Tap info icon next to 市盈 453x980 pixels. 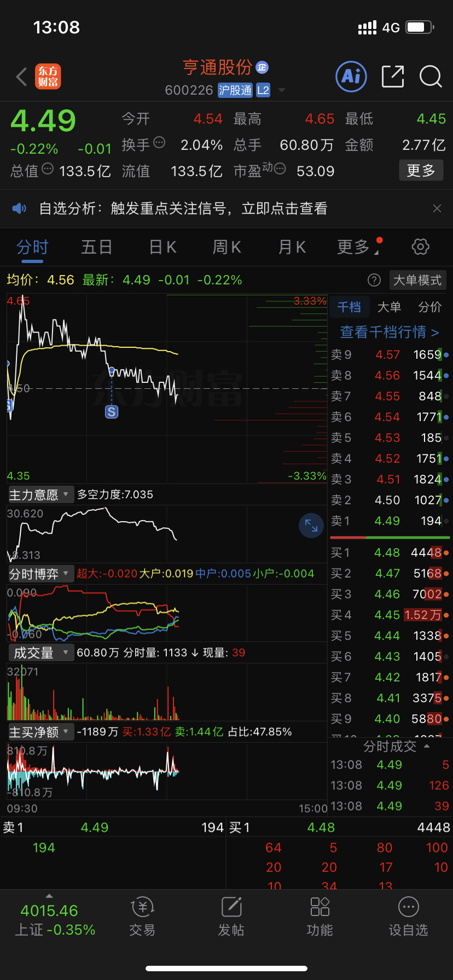click(x=280, y=169)
